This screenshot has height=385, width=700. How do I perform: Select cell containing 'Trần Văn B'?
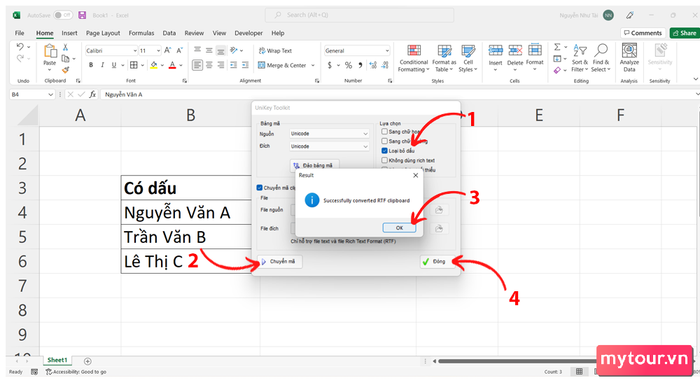(x=186, y=237)
